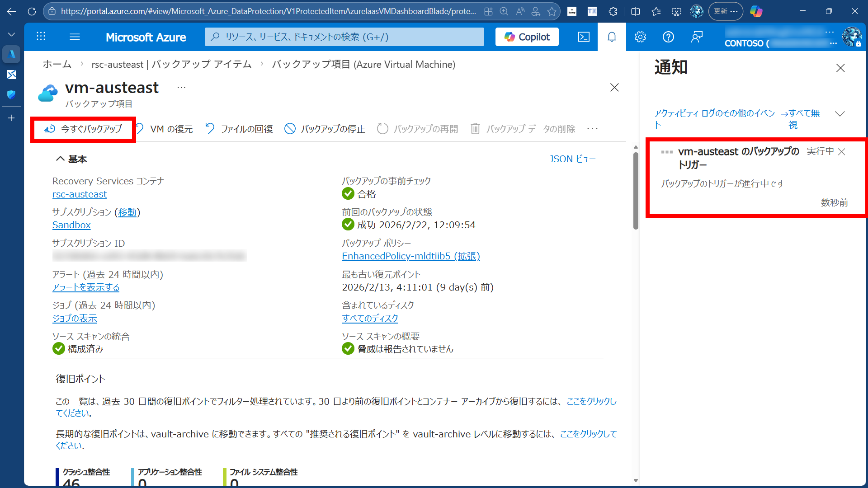Open the Sandbox subscription link
This screenshot has width=868, height=488.
tap(71, 225)
